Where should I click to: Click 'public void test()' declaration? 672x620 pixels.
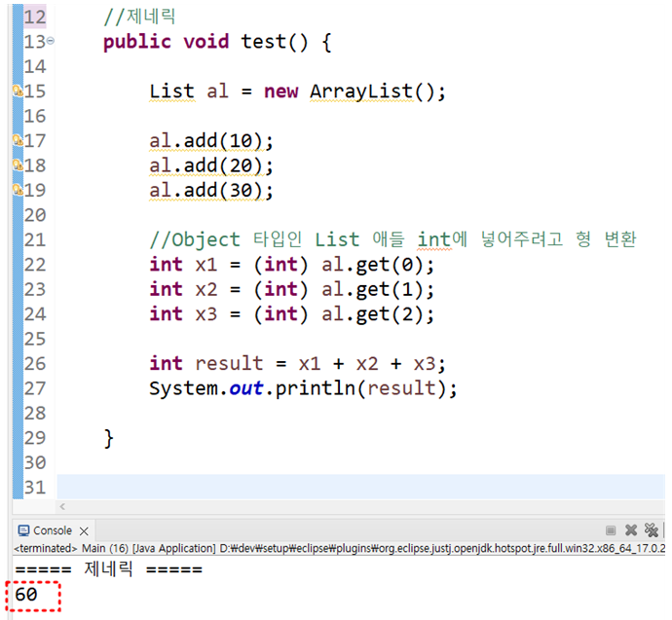[x=205, y=42]
